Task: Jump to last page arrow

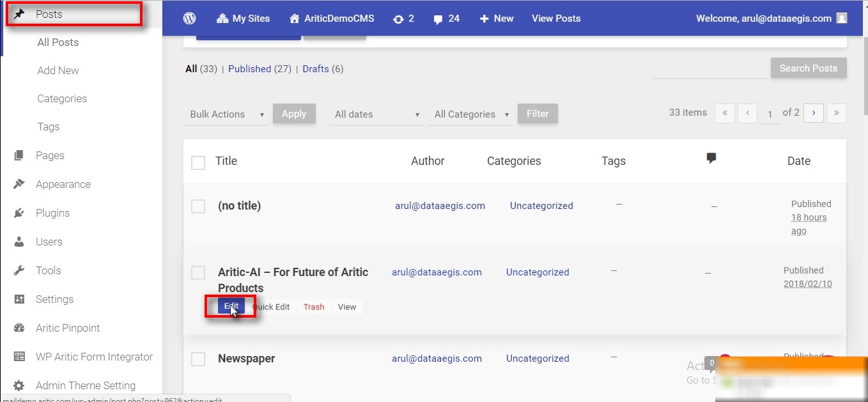Action: (837, 113)
